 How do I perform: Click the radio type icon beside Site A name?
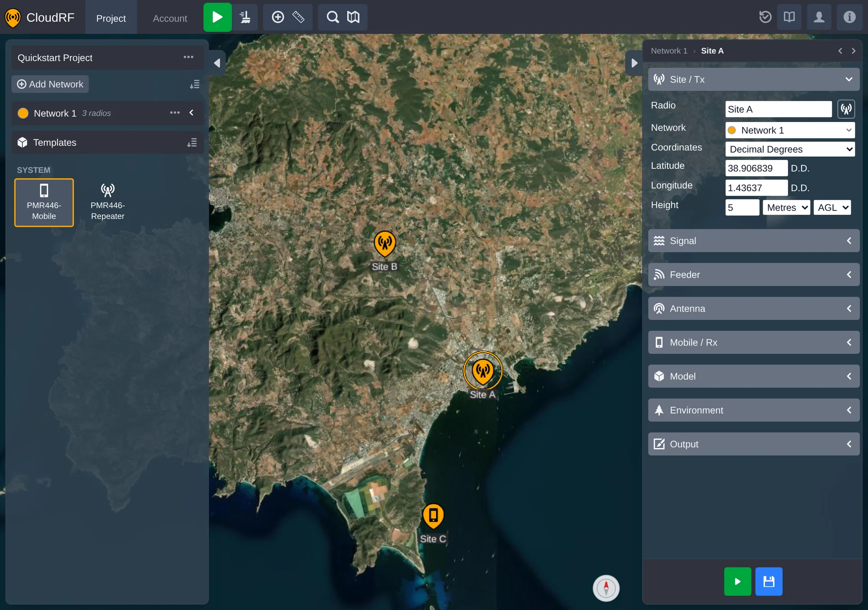[x=846, y=109]
